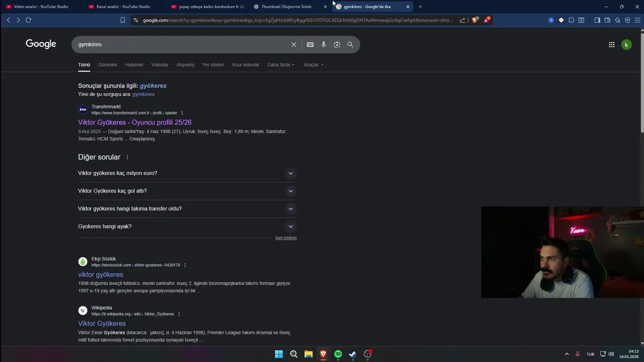Start voice search with the microphone icon

[324, 45]
